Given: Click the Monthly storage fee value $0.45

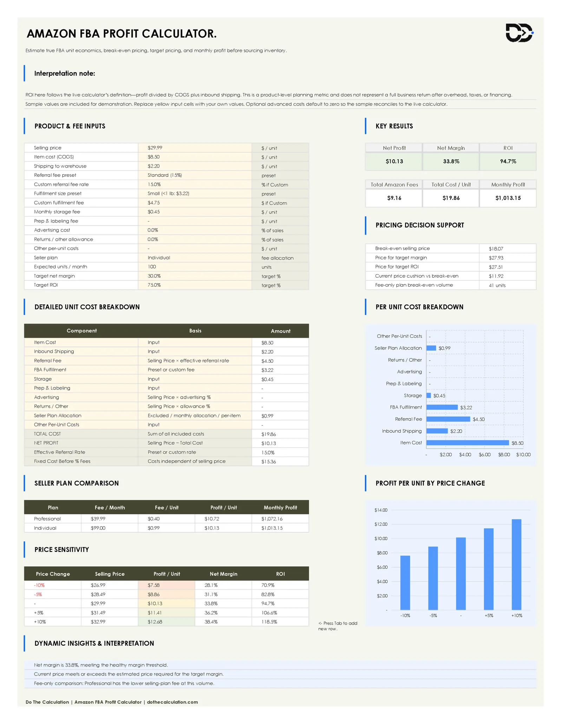Looking at the screenshot, I should tap(195, 212).
